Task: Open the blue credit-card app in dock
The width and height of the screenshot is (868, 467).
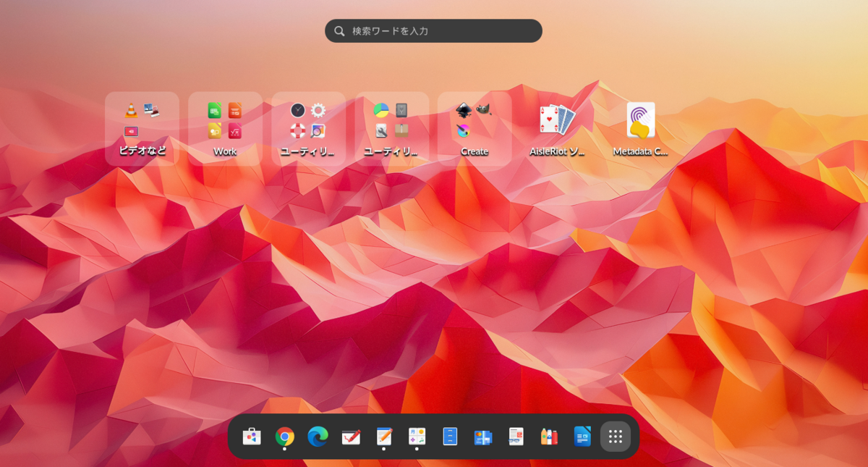Action: tap(483, 437)
